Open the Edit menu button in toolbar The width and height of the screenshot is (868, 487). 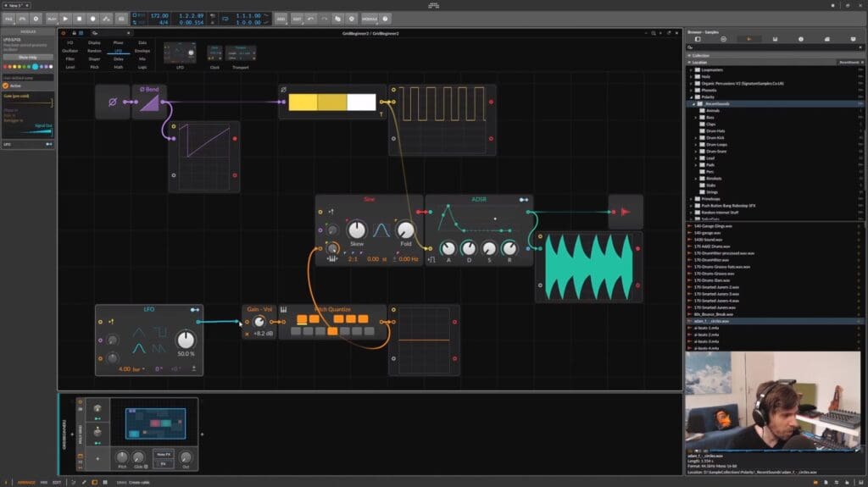click(298, 19)
